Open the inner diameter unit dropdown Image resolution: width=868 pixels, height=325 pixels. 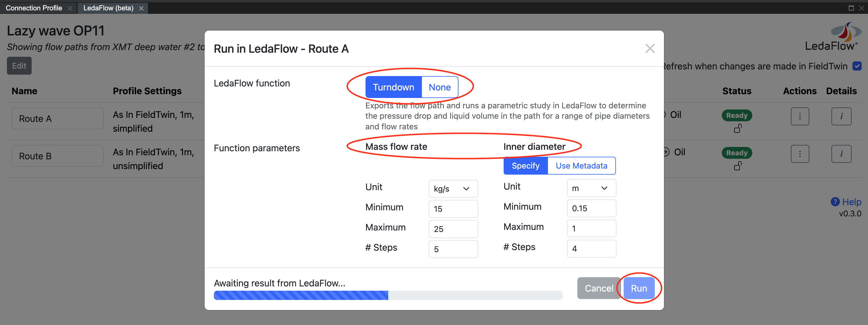pyautogui.click(x=591, y=188)
